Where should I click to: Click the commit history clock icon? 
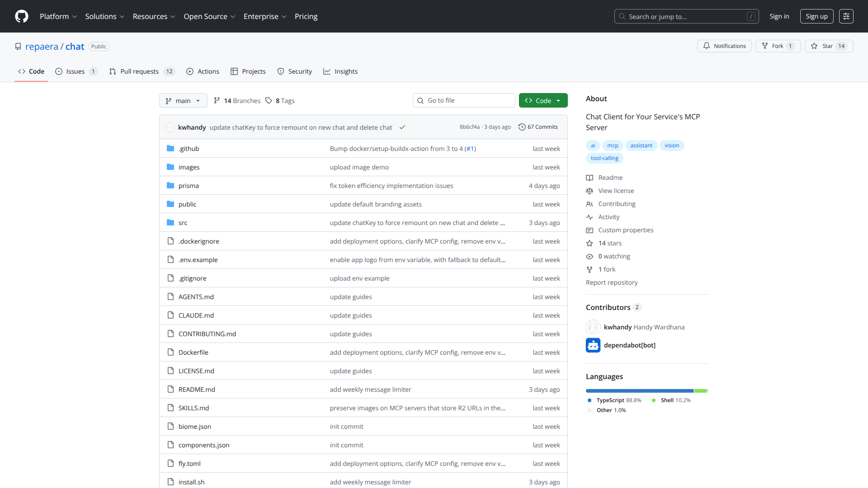click(522, 127)
